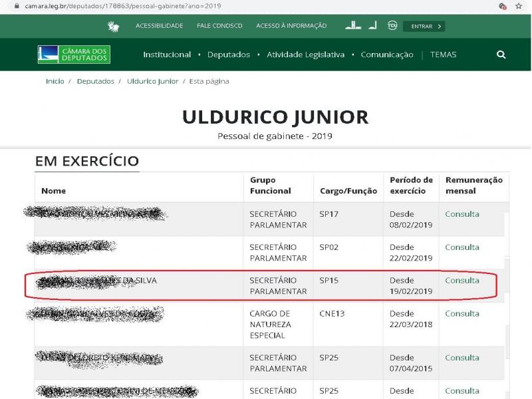Click the search magnifier icon
The width and height of the screenshot is (532, 399).
501,55
